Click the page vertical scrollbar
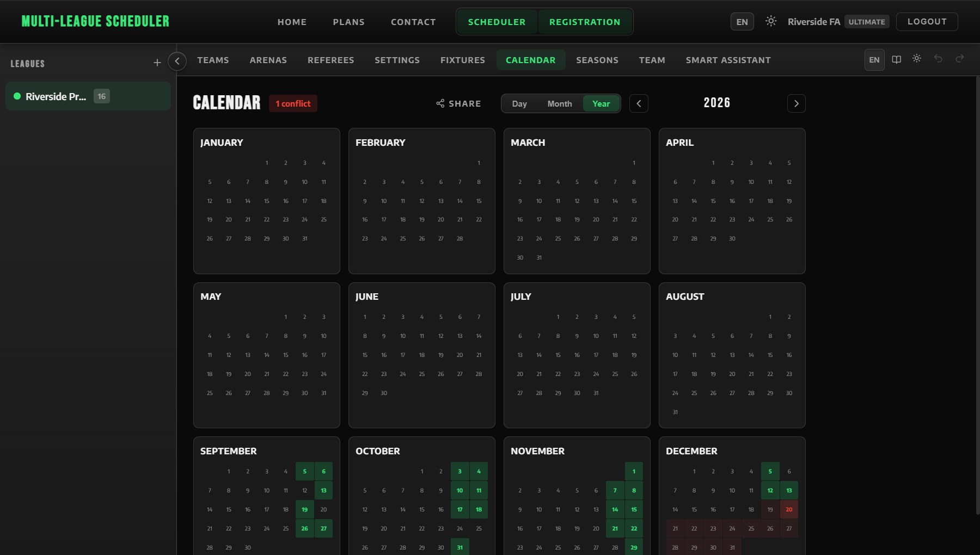The height and width of the screenshot is (555, 980). coord(977,297)
